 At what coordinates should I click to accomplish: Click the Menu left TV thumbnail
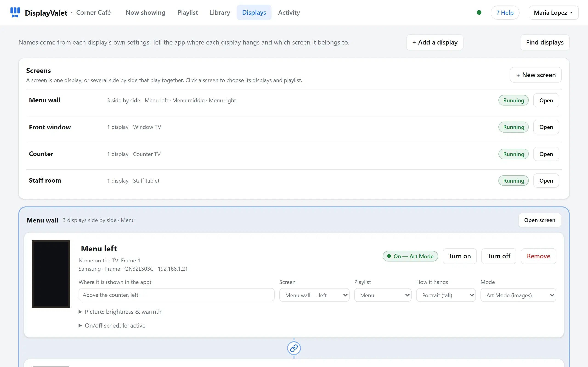tap(51, 274)
